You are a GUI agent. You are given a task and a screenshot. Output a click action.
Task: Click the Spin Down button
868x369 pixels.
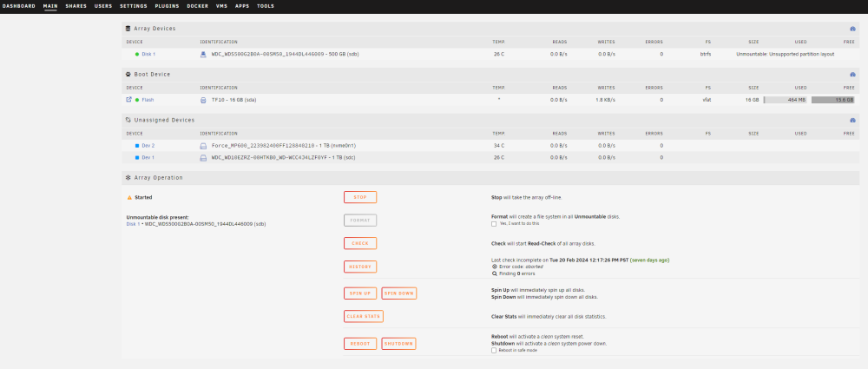[399, 293]
